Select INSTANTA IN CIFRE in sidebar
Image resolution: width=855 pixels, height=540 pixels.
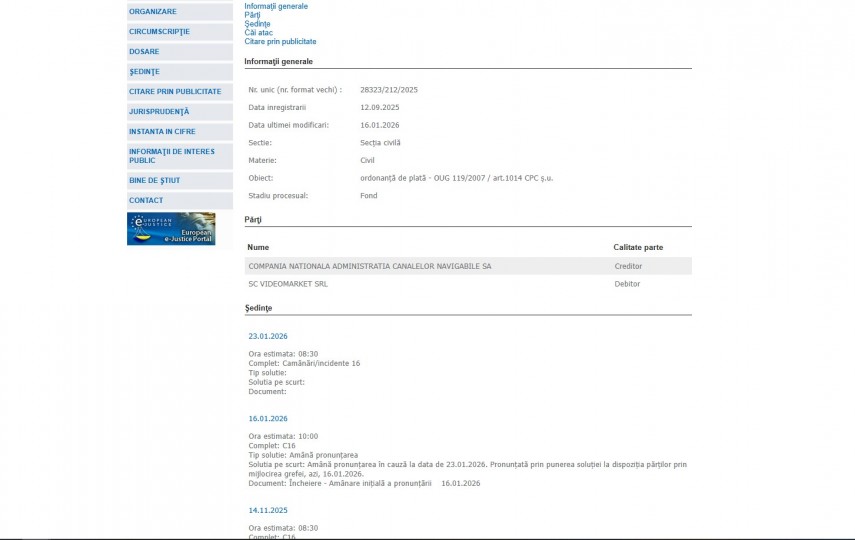click(x=162, y=132)
